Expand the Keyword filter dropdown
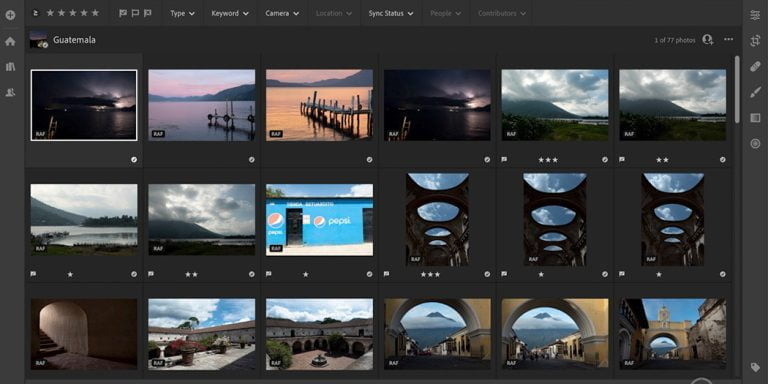Screen dimensions: 768x384 (x=230, y=13)
